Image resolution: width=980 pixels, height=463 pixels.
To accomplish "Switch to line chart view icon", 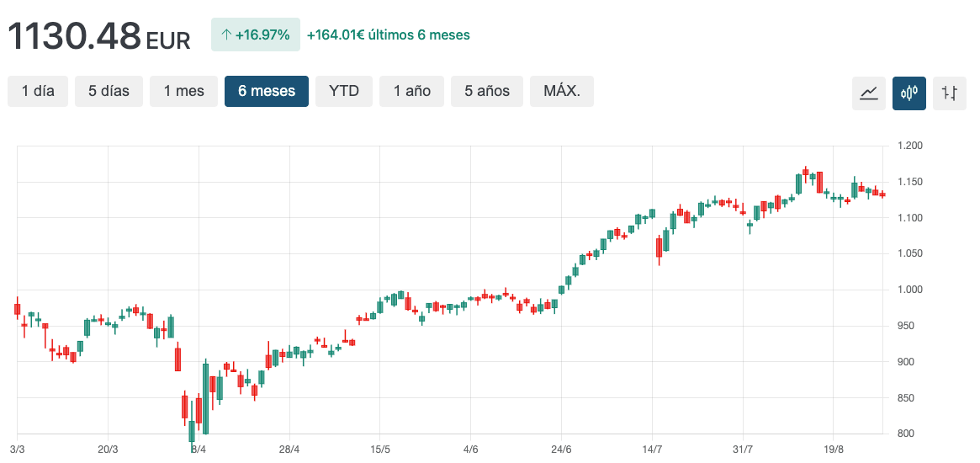I will pos(869,93).
